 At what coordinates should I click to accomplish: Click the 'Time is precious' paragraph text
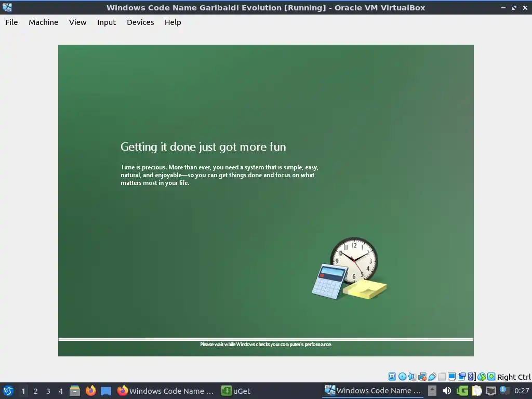(x=219, y=175)
